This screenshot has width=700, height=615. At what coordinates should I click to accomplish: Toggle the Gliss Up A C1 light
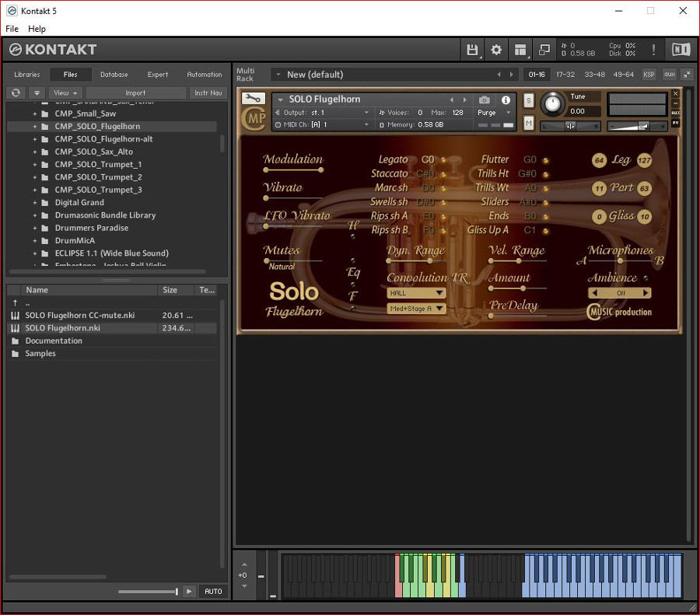click(546, 231)
